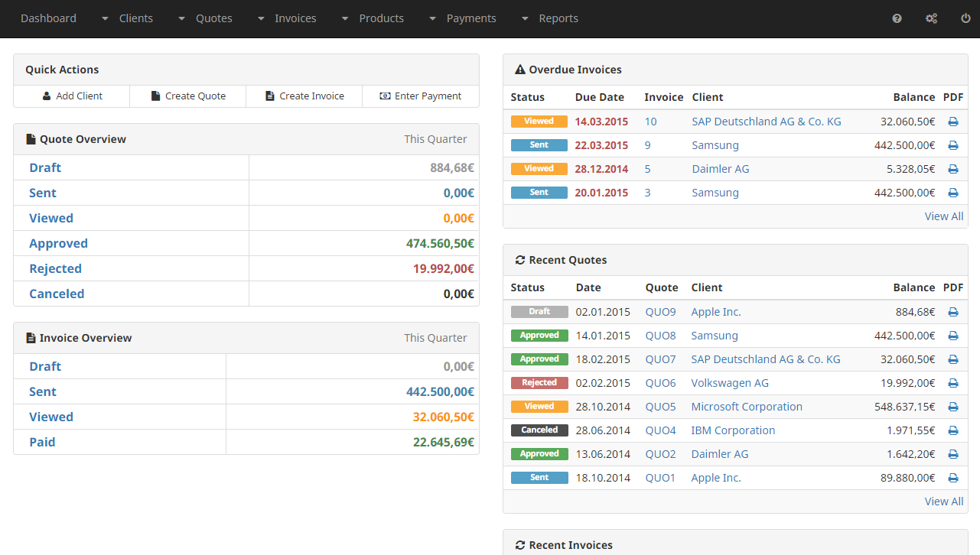Open Canceled quotes link

pyautogui.click(x=57, y=294)
